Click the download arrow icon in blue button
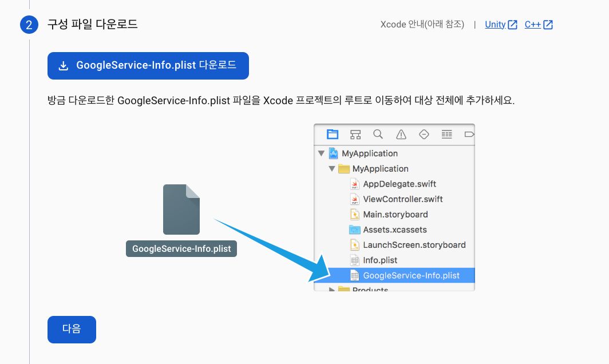 click(64, 66)
